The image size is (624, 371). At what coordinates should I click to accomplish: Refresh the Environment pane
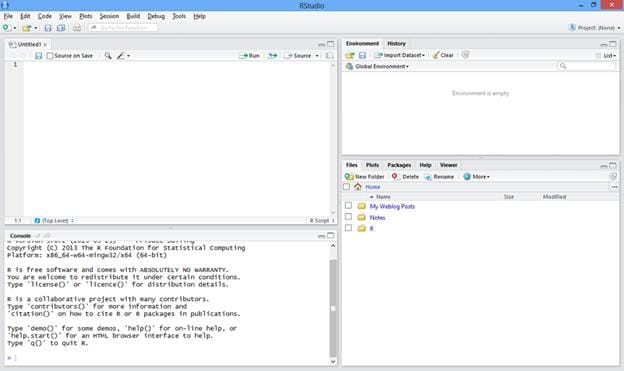pos(465,55)
